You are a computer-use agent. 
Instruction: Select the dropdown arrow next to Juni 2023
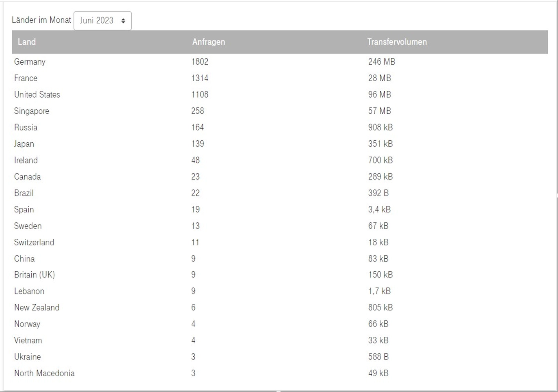pyautogui.click(x=123, y=20)
